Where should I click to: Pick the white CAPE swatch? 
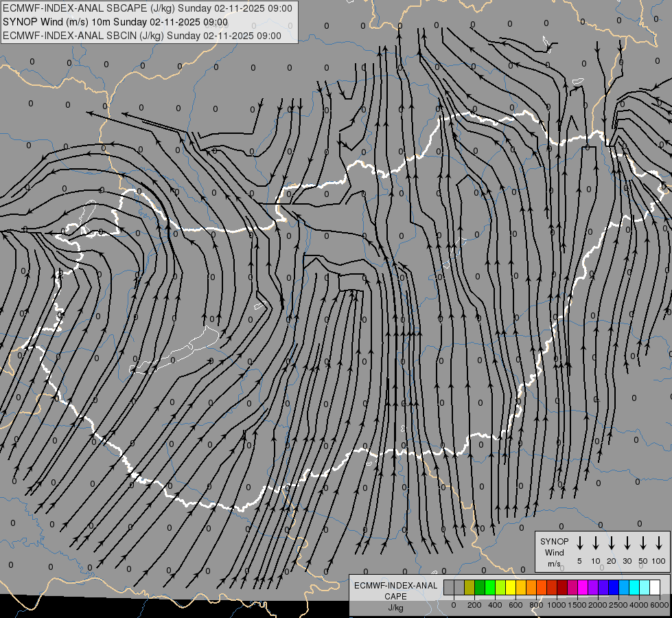pos(655,588)
